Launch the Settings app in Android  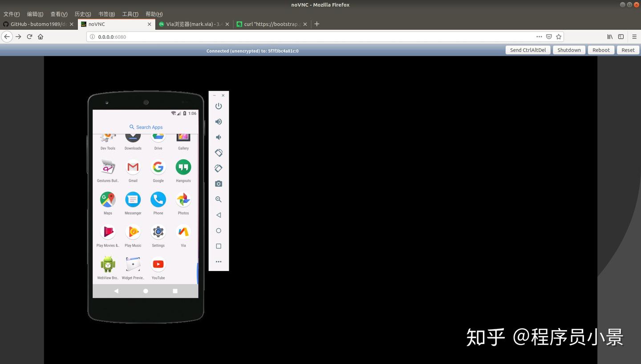pyautogui.click(x=158, y=231)
